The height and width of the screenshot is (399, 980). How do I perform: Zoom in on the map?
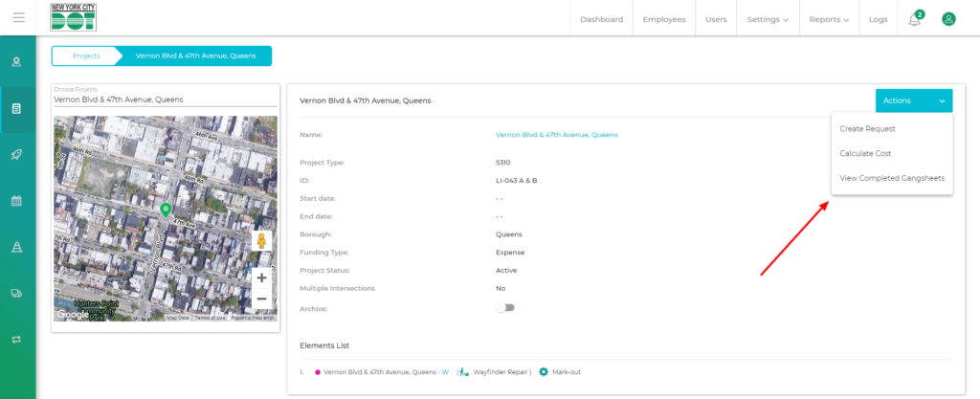pyautogui.click(x=261, y=277)
